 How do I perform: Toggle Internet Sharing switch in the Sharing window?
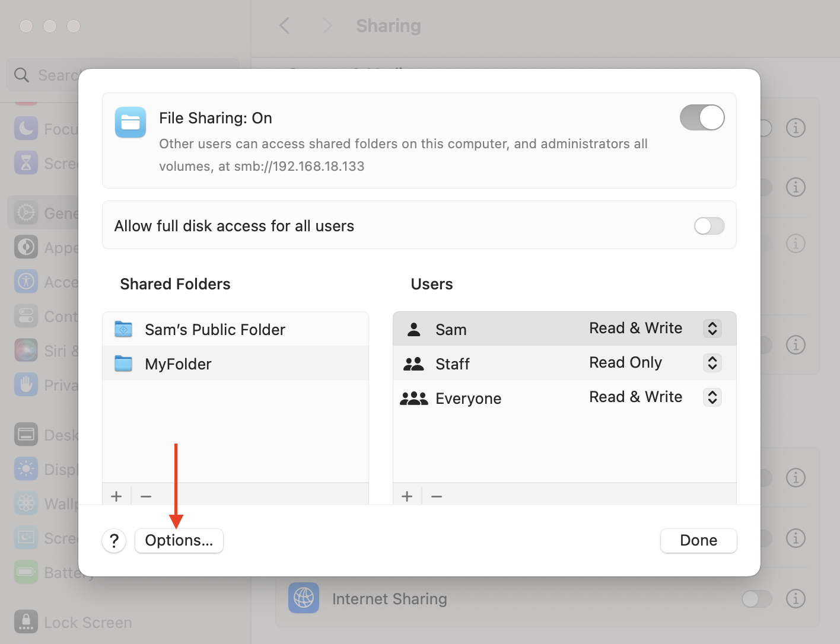coord(757,599)
